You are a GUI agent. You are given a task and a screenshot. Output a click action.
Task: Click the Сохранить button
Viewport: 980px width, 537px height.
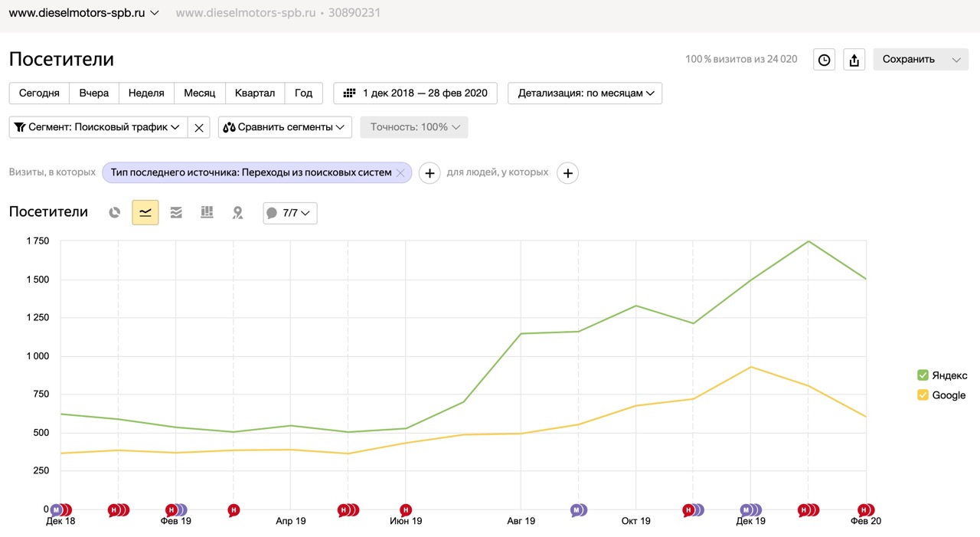[x=909, y=60]
